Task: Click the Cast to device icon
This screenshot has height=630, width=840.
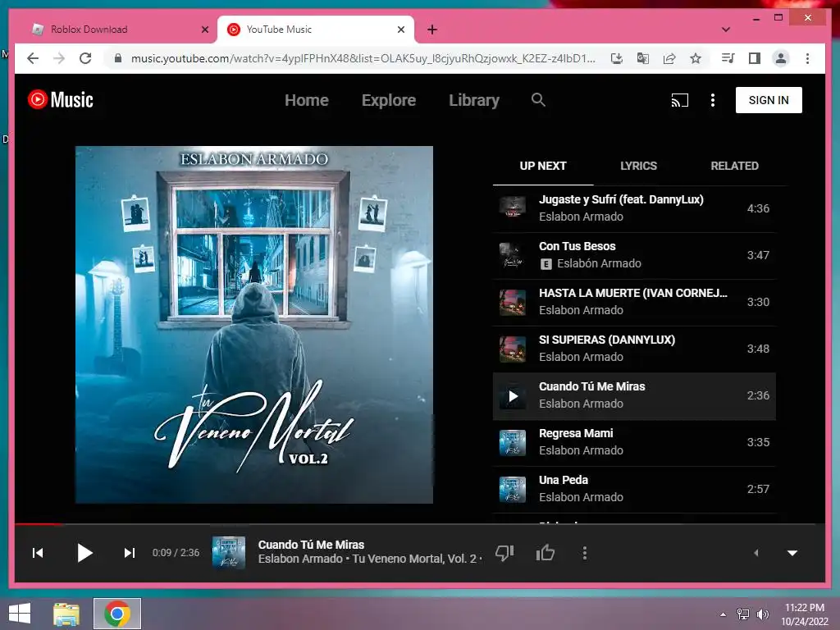Action: point(679,100)
